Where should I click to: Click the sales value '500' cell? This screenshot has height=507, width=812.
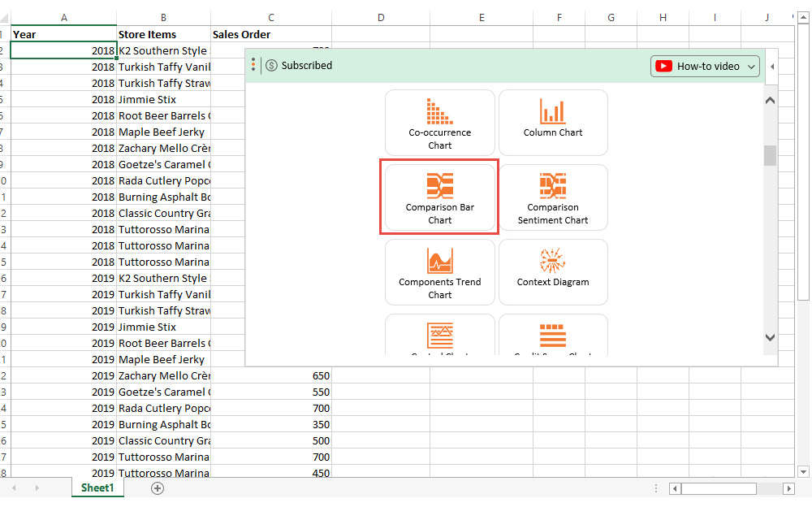tap(271, 441)
